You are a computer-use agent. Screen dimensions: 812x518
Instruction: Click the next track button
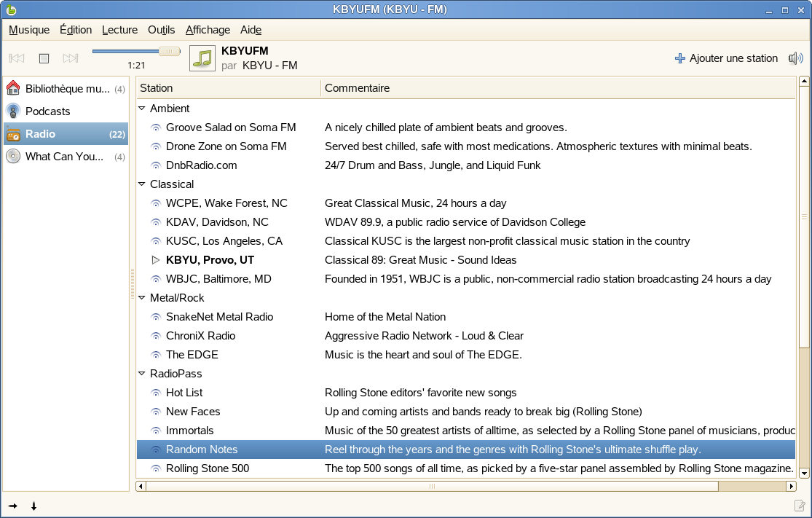click(71, 58)
